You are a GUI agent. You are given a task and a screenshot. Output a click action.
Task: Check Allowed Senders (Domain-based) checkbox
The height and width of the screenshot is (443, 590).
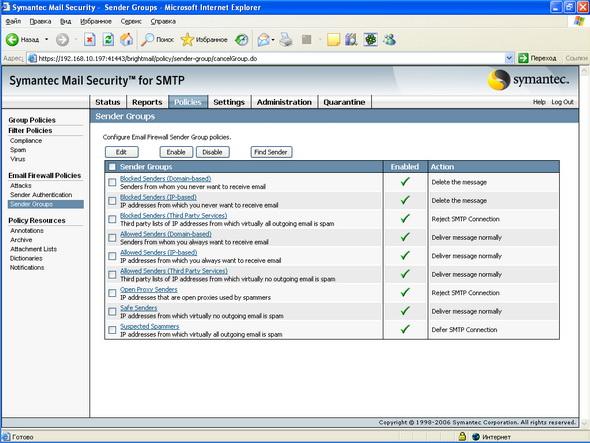click(x=112, y=238)
